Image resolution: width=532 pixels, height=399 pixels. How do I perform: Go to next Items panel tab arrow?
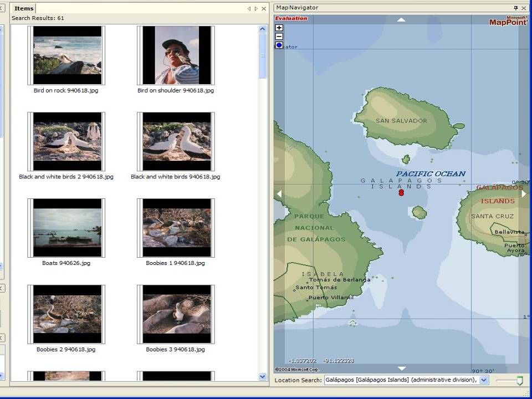point(256,9)
